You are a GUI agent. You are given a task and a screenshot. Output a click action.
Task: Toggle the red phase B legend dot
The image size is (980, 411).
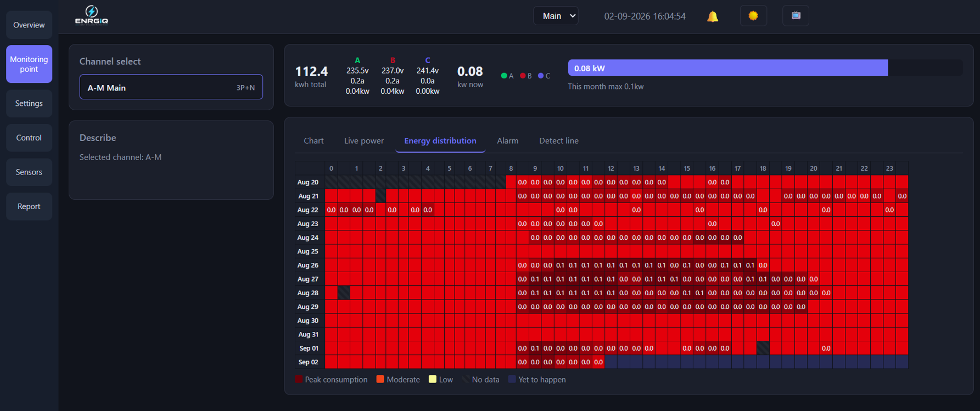tap(523, 76)
